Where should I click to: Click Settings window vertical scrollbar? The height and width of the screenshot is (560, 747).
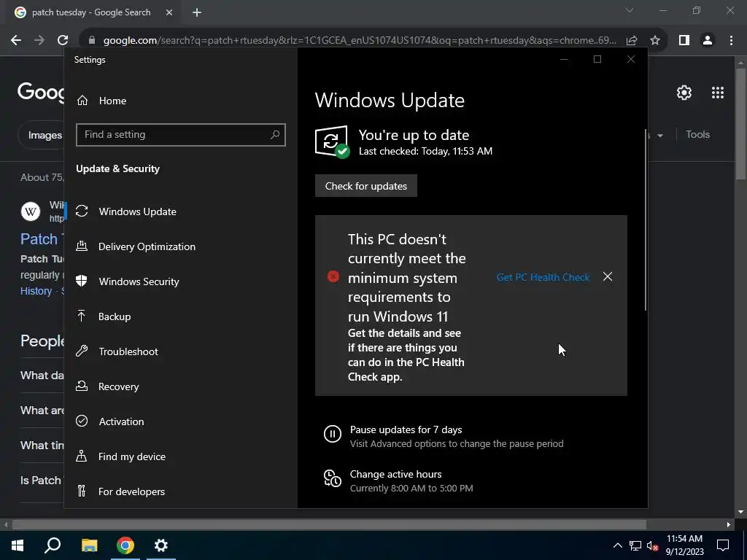(646, 219)
